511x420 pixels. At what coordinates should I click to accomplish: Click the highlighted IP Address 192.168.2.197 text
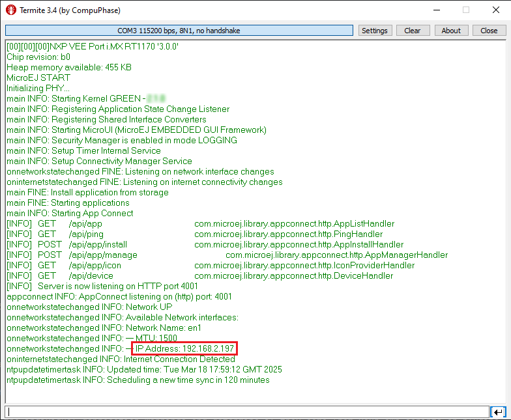click(x=184, y=349)
